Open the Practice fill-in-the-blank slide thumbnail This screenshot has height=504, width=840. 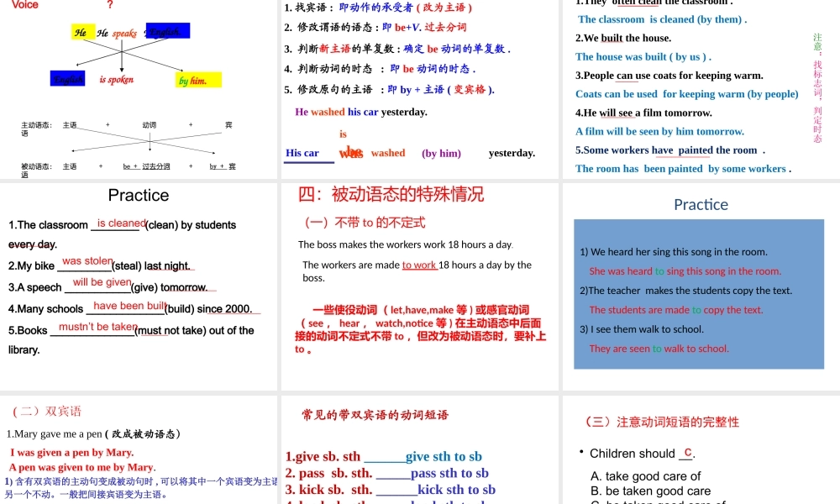(139, 286)
